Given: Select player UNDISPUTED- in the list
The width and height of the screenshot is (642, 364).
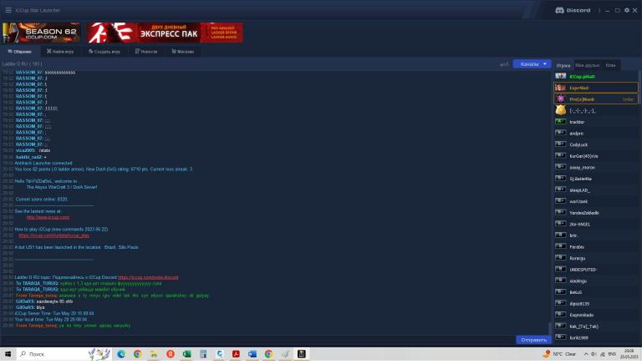Looking at the screenshot, I should pyautogui.click(x=596, y=270).
